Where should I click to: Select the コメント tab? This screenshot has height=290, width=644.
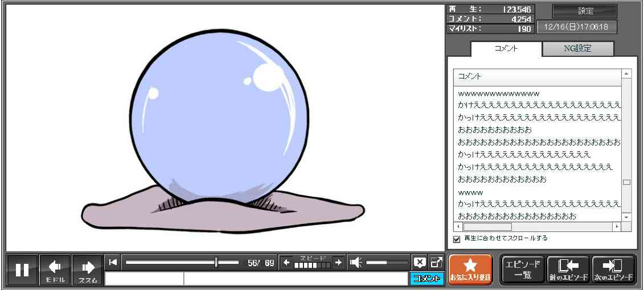506,49
